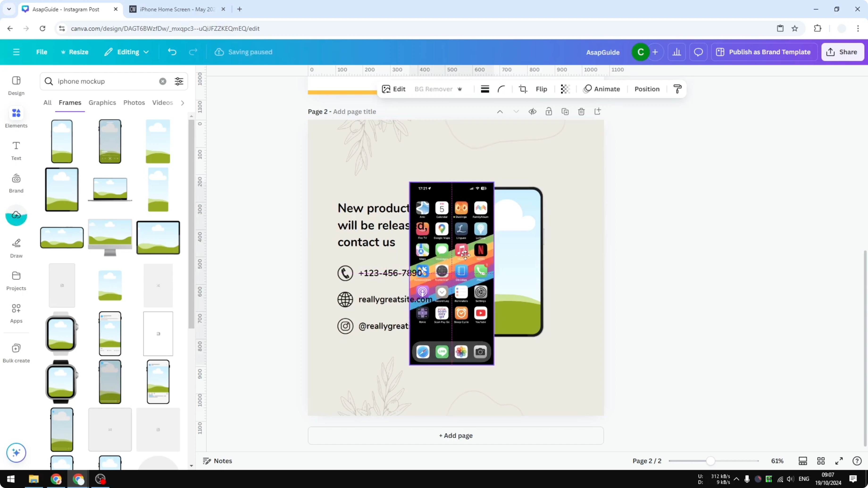Viewport: 868px width, 488px height.
Task: Toggle fullscreen presentation mode
Action: pyautogui.click(x=839, y=461)
